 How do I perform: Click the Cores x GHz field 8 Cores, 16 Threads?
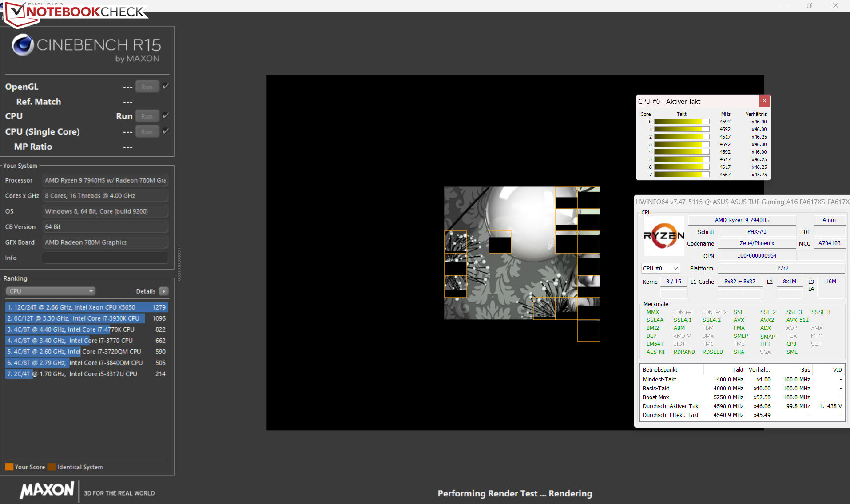[105, 196]
